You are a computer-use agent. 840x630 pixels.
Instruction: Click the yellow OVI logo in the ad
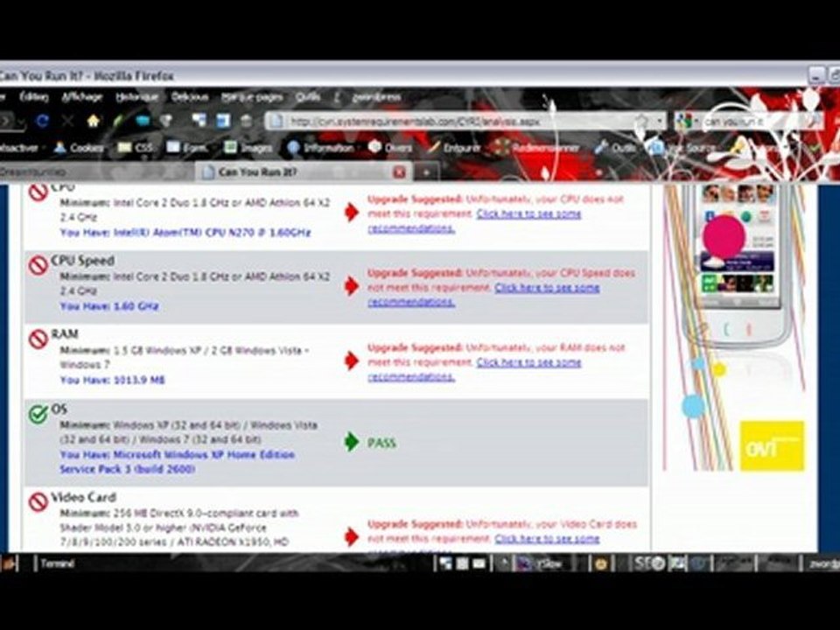tap(772, 446)
